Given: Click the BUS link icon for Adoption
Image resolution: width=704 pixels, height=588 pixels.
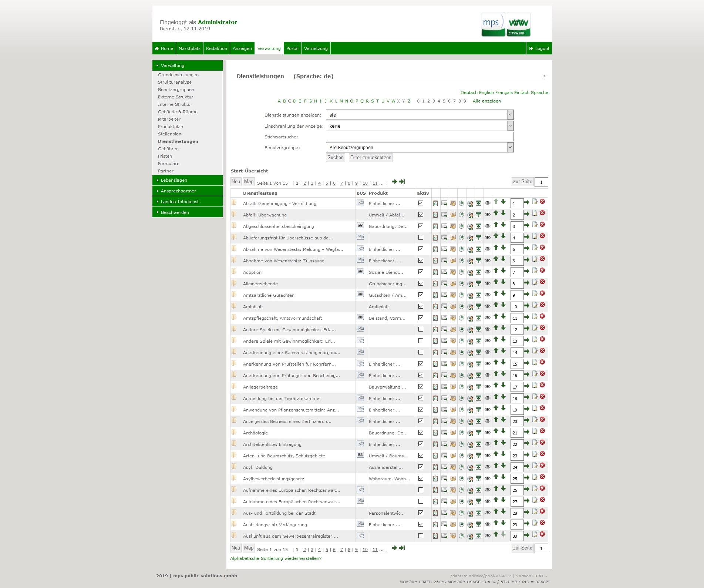Looking at the screenshot, I should (x=360, y=271).
